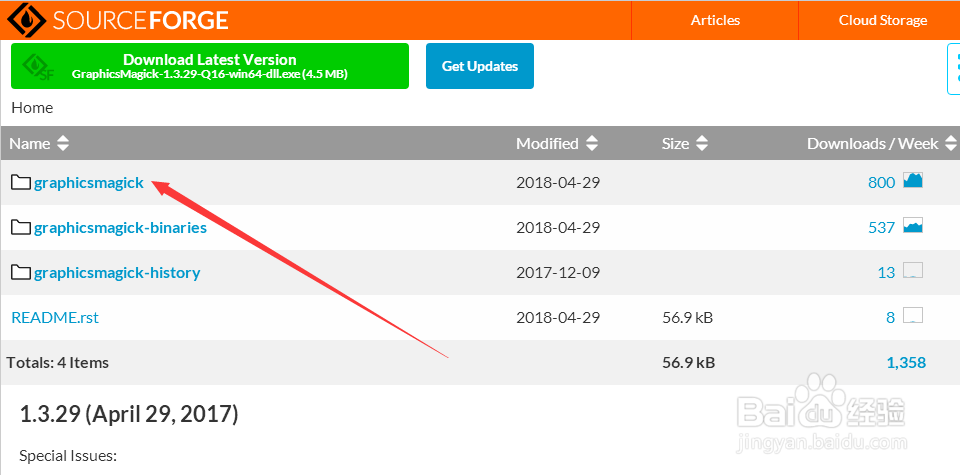Click the Modified column header text
Viewport: 960px width, 475px height.
[547, 144]
